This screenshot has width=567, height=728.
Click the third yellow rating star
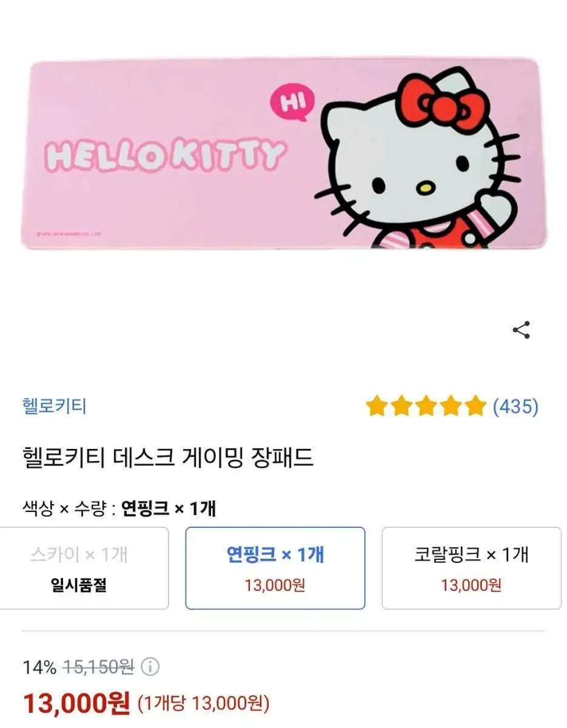426,406
